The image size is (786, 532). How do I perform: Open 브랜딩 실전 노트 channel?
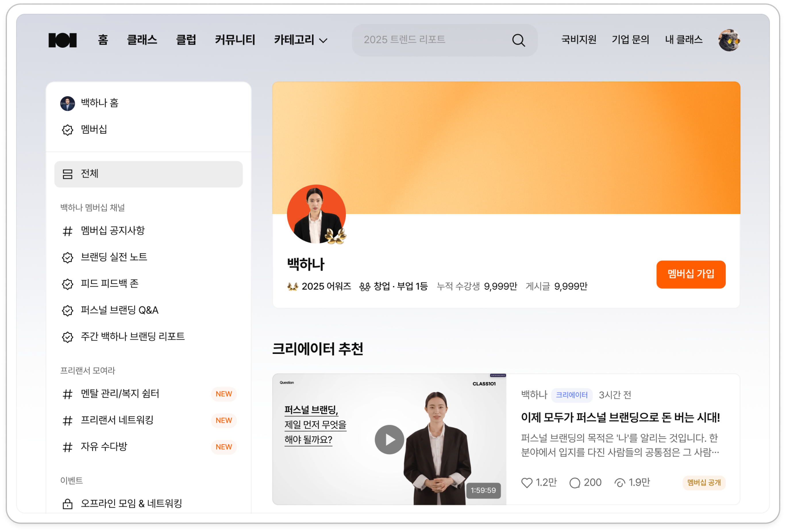(114, 257)
